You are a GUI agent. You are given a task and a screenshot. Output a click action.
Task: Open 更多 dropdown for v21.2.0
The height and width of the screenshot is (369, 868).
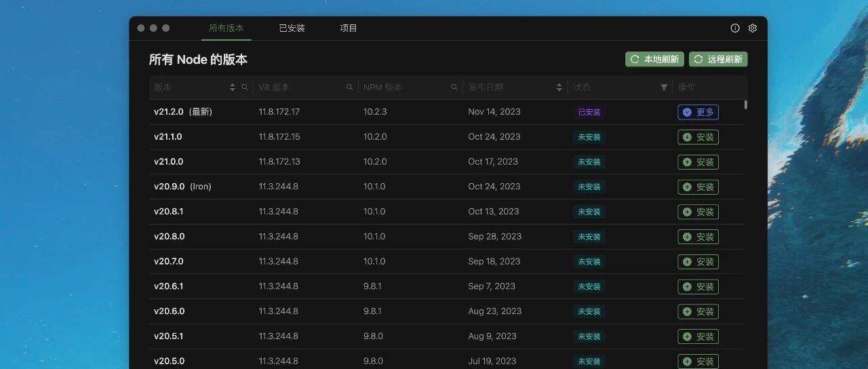(x=698, y=112)
